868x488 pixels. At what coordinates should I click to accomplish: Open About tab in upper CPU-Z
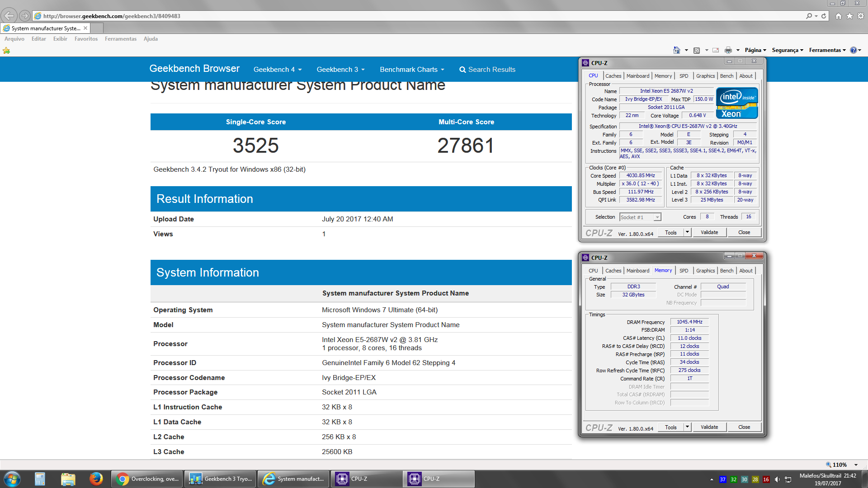click(746, 76)
